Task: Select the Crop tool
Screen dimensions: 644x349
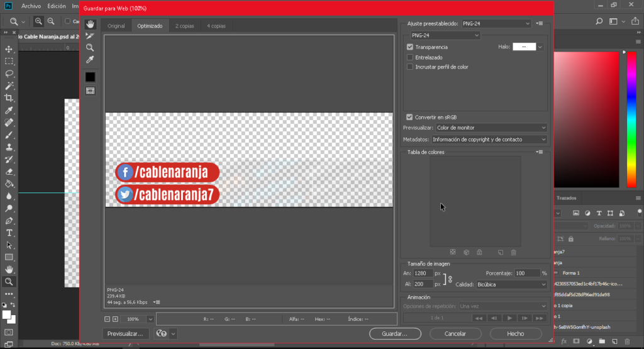Action: (9, 98)
